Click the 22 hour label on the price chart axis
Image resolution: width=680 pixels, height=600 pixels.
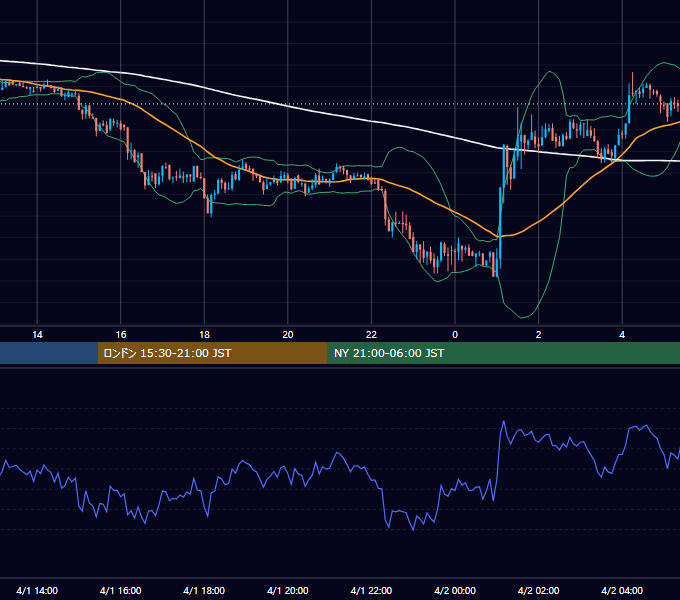point(371,335)
